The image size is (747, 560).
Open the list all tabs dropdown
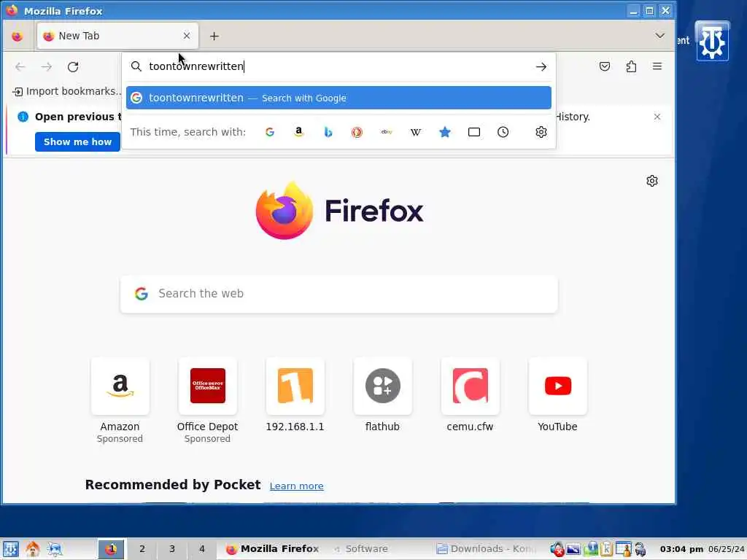tap(659, 36)
